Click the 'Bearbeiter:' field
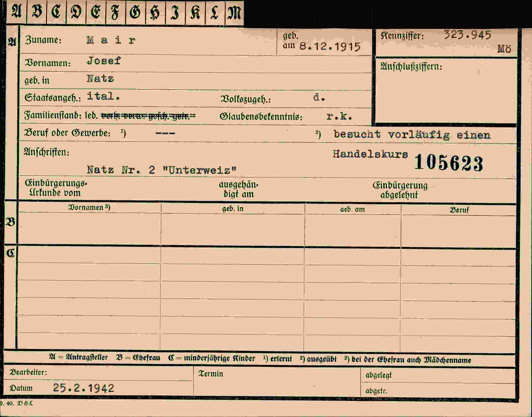 tap(99, 373)
